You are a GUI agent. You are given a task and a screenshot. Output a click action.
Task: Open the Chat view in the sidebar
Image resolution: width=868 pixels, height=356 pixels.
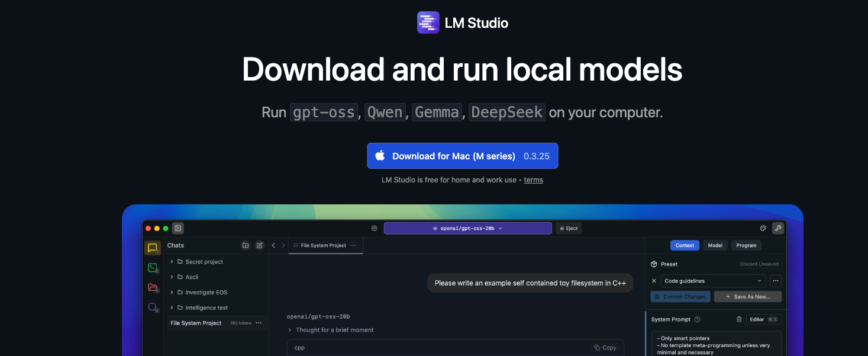pyautogui.click(x=152, y=248)
